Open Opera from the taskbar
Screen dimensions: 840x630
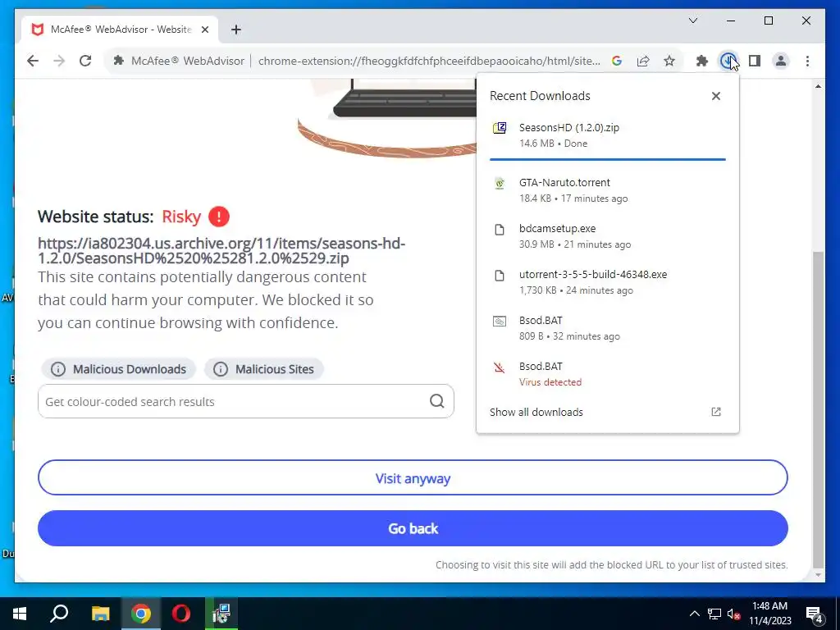click(181, 614)
